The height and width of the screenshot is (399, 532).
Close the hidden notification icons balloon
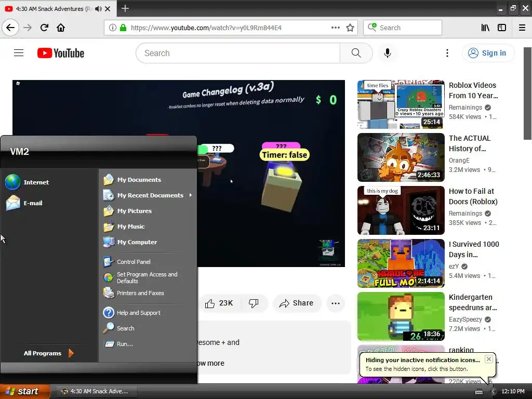pyautogui.click(x=488, y=359)
